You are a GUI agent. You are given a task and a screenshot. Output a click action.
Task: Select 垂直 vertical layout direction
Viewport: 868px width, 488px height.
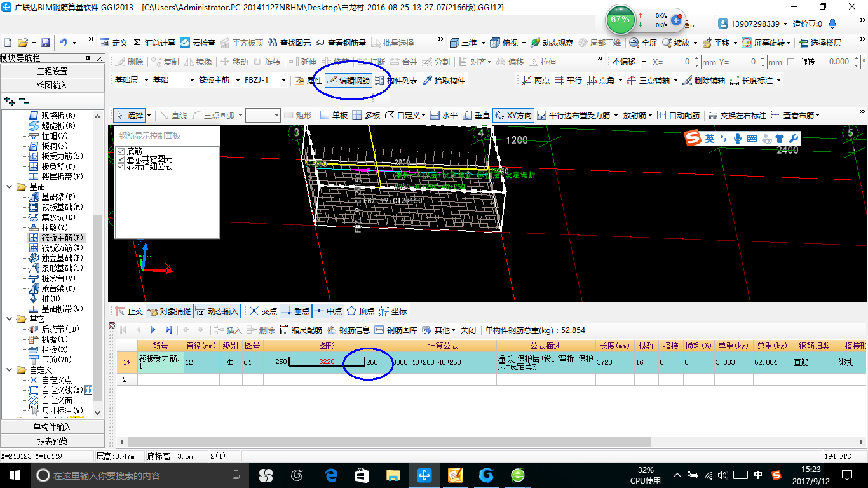point(476,115)
